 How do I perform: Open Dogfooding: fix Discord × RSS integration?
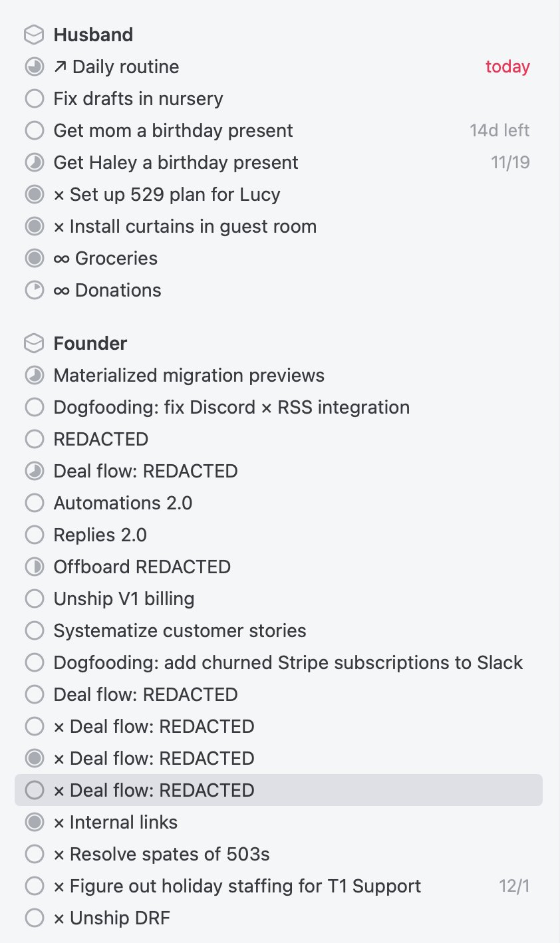click(231, 407)
